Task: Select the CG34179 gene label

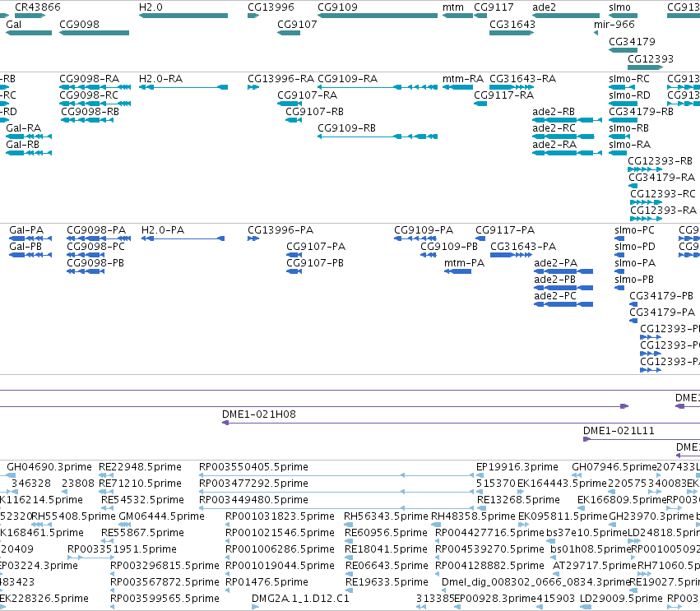Action: (633, 42)
